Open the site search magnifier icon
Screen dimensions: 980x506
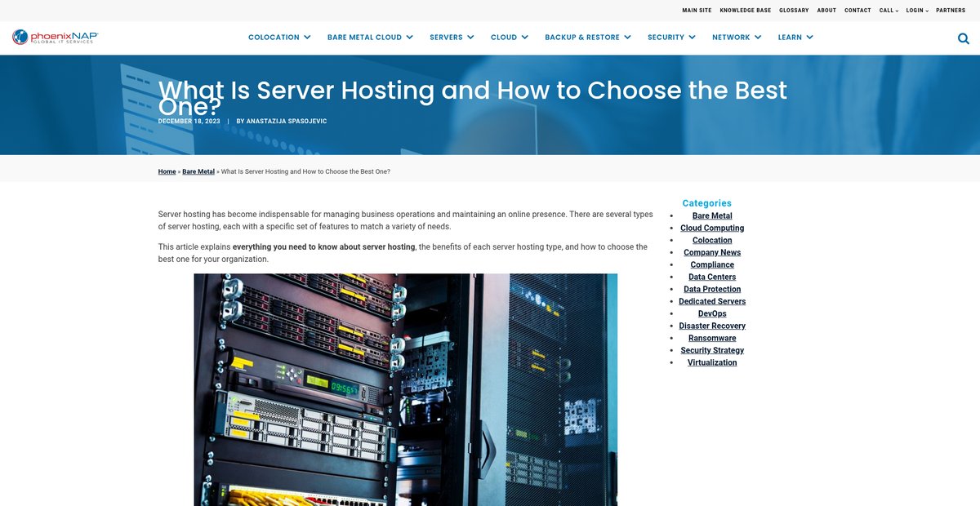pos(964,38)
